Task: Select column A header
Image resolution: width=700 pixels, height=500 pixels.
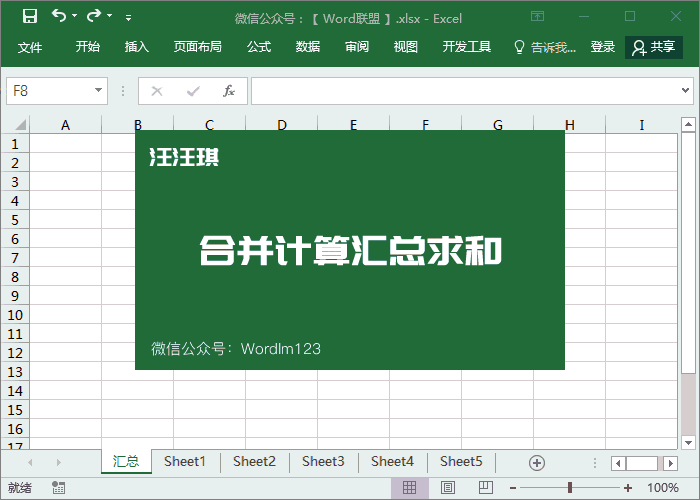Action: tap(66, 125)
